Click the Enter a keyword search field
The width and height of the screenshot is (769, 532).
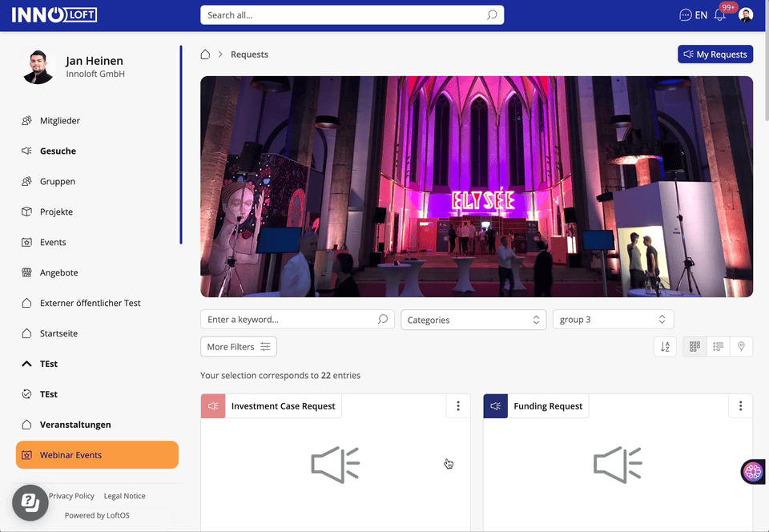(288, 320)
